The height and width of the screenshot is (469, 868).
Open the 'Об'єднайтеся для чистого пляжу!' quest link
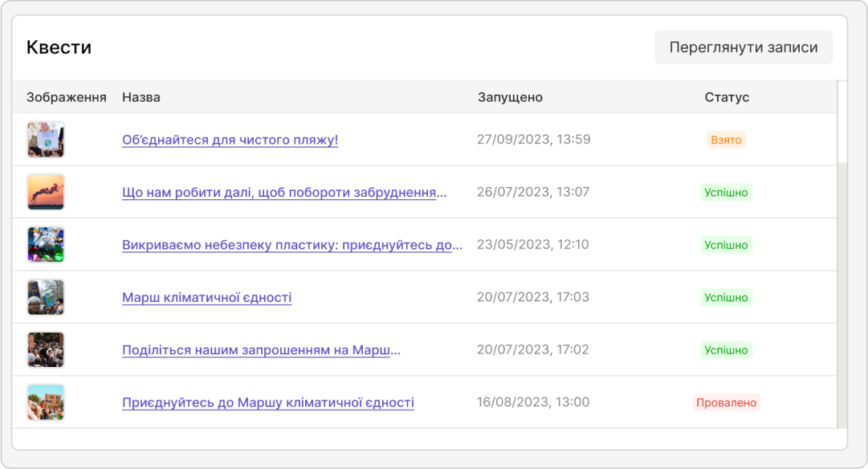[x=230, y=140]
